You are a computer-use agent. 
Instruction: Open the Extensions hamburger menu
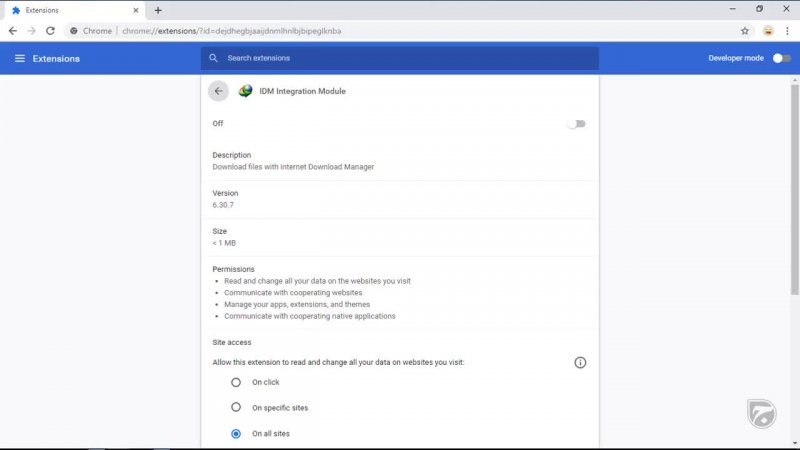click(x=19, y=59)
